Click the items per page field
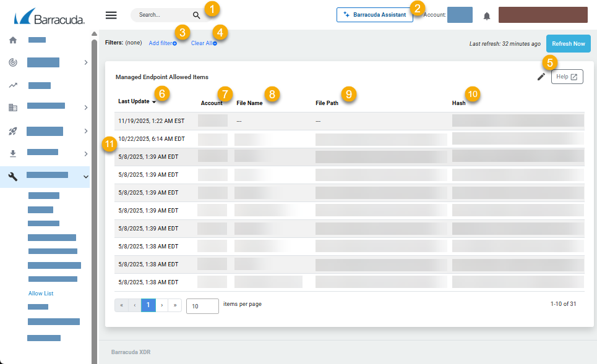Screen dimensions: 597x364 pos(202,306)
